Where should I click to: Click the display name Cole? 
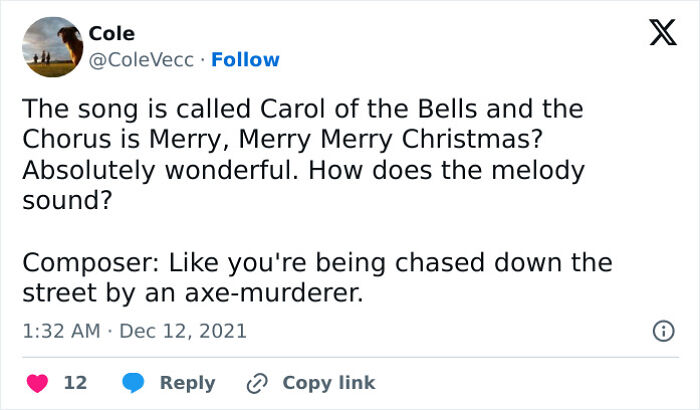pos(111,34)
